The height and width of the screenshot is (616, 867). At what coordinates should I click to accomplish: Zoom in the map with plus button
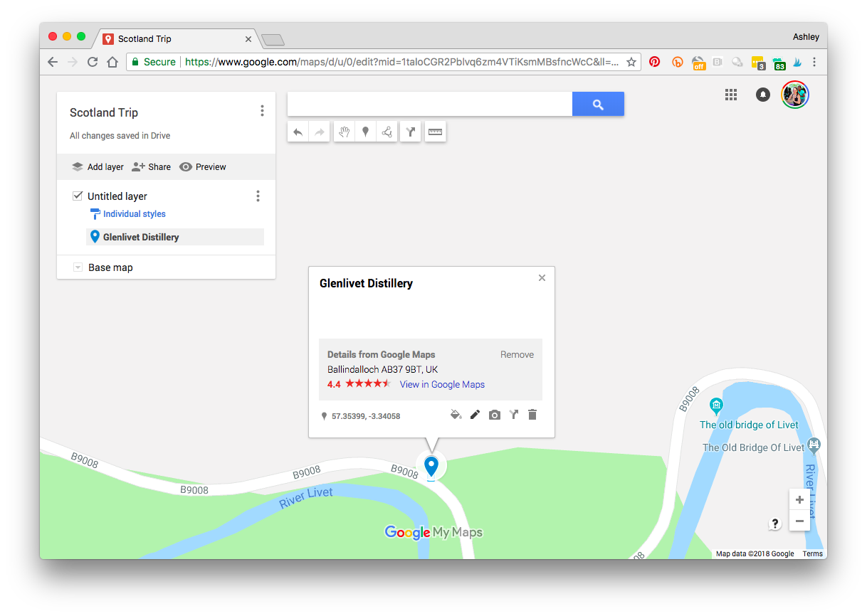pos(799,499)
